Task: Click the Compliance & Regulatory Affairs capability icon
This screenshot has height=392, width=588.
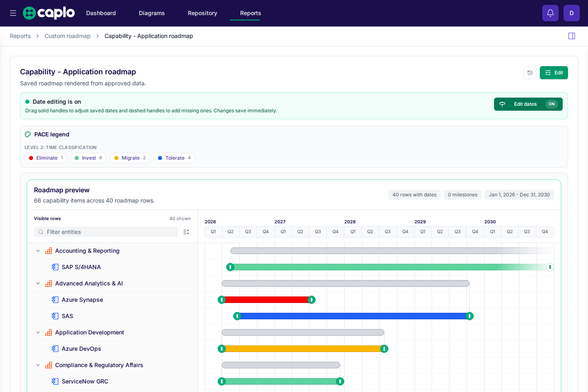Action: pos(49,365)
